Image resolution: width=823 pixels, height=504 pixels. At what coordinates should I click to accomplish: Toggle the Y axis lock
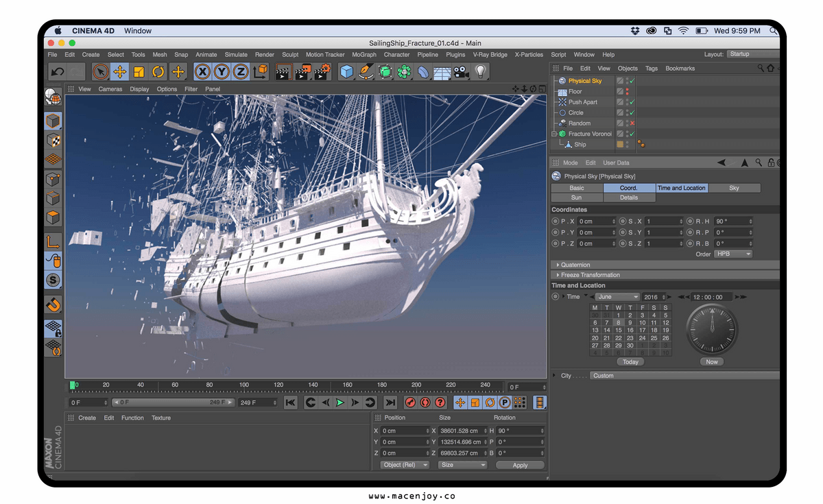[222, 71]
